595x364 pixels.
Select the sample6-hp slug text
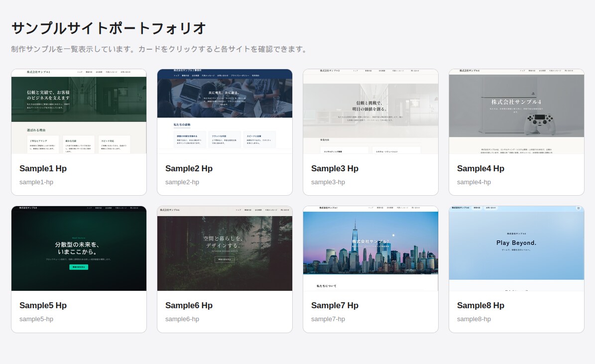pyautogui.click(x=182, y=319)
